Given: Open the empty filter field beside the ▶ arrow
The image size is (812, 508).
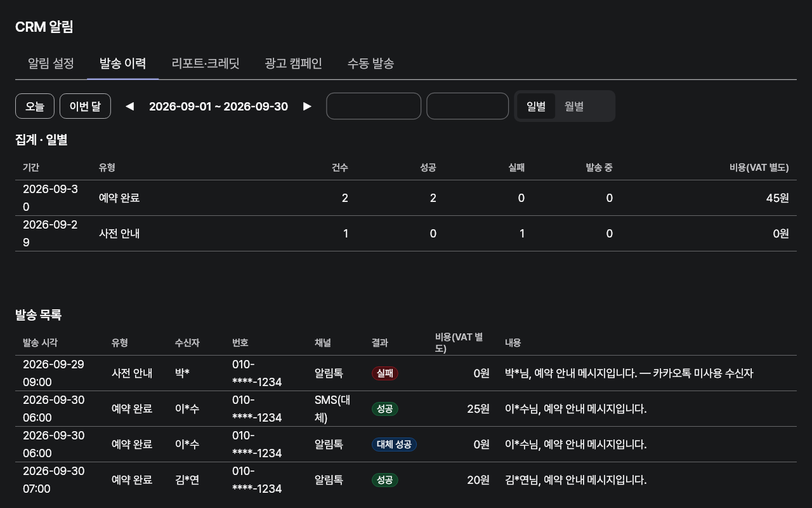Looking at the screenshot, I should (374, 106).
